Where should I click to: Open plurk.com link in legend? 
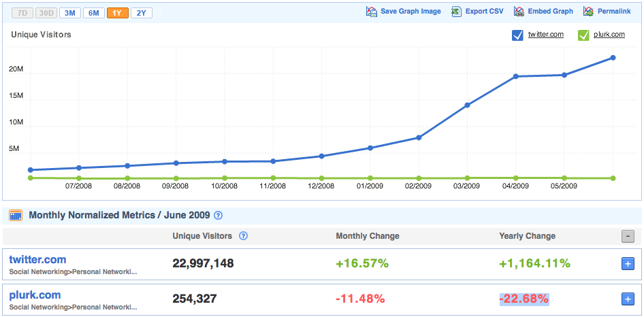[x=609, y=35]
